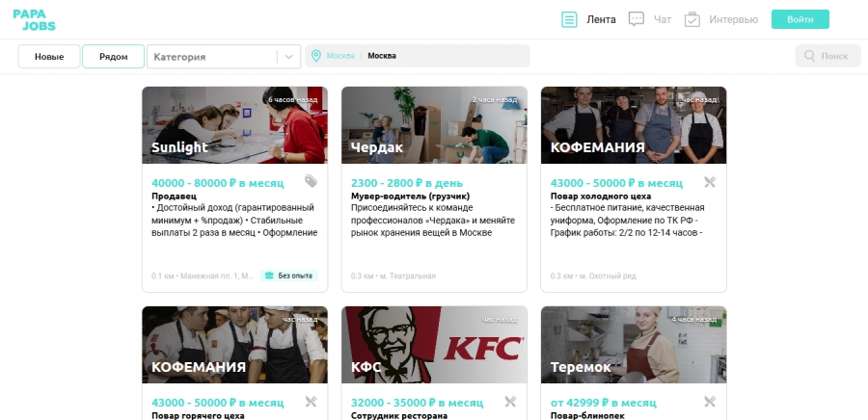Image resolution: width=868 pixels, height=420 pixels.
Task: Click Повар горячего цеха job title
Action: 198,415
